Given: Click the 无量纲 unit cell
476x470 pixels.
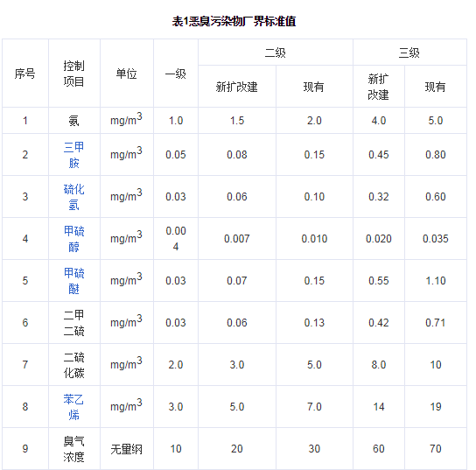Looking at the screenshot, I should 126,449.
